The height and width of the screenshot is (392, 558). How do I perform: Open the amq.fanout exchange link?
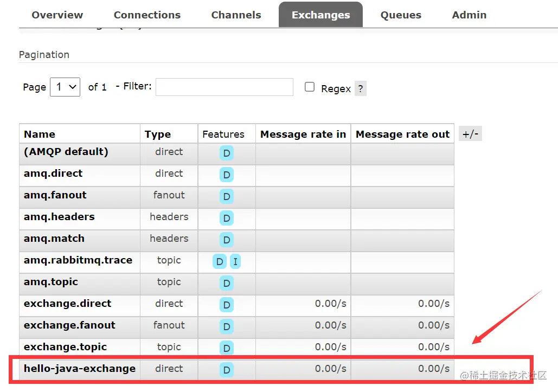coord(55,195)
